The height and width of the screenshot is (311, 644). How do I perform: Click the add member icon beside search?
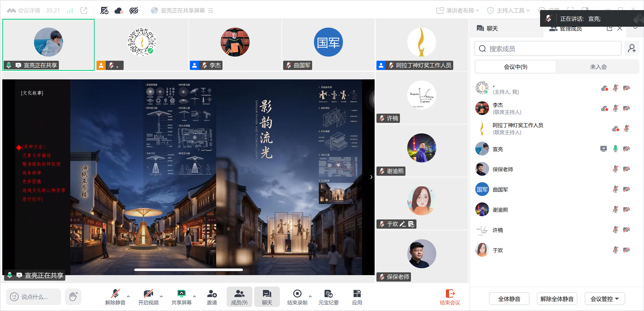tap(632, 49)
